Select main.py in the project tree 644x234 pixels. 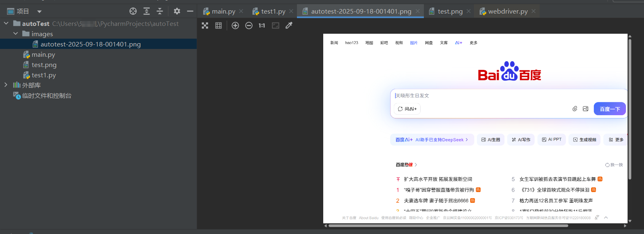pos(43,54)
